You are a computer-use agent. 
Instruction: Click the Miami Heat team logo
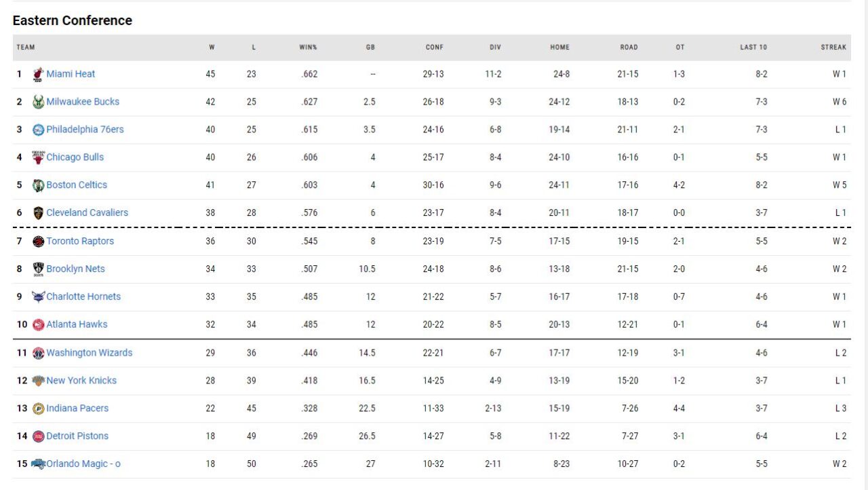pyautogui.click(x=38, y=74)
